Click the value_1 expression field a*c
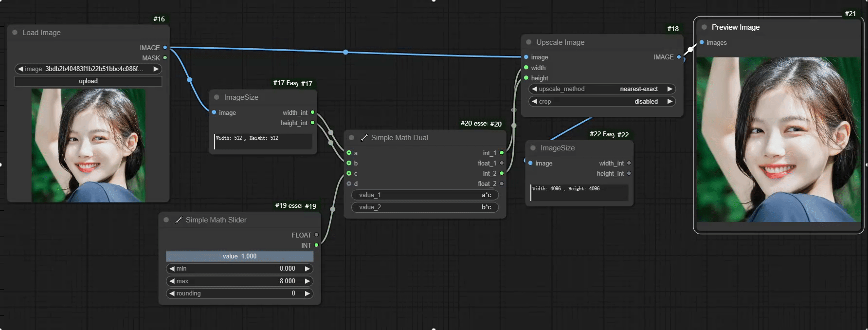Image resolution: width=868 pixels, height=330 pixels. point(425,195)
